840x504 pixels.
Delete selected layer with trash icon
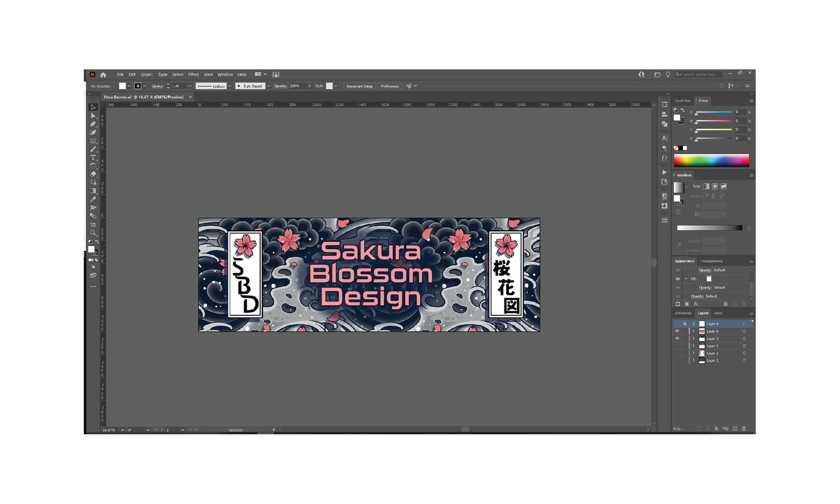coord(744,429)
